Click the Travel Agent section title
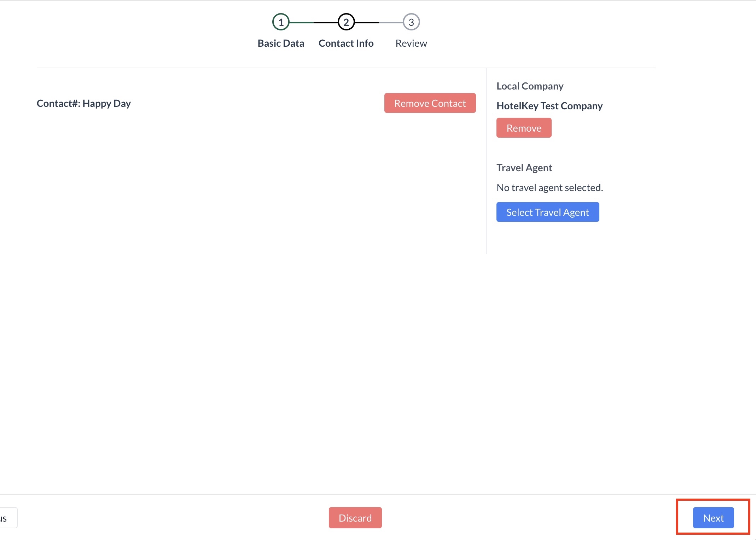The width and height of the screenshot is (756, 540). (524, 168)
